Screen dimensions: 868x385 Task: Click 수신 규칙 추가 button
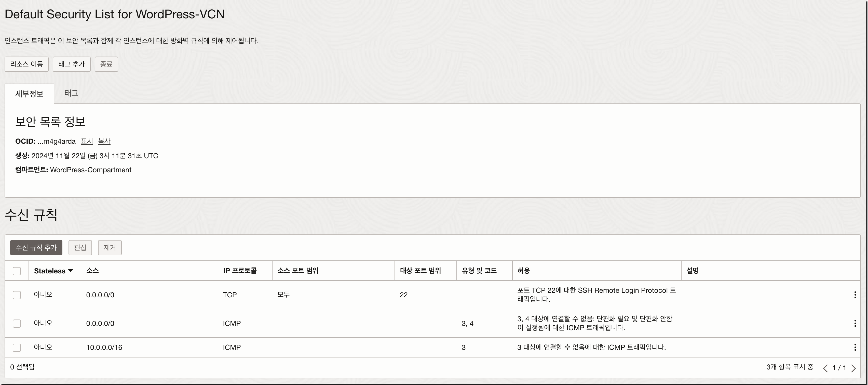(x=36, y=247)
